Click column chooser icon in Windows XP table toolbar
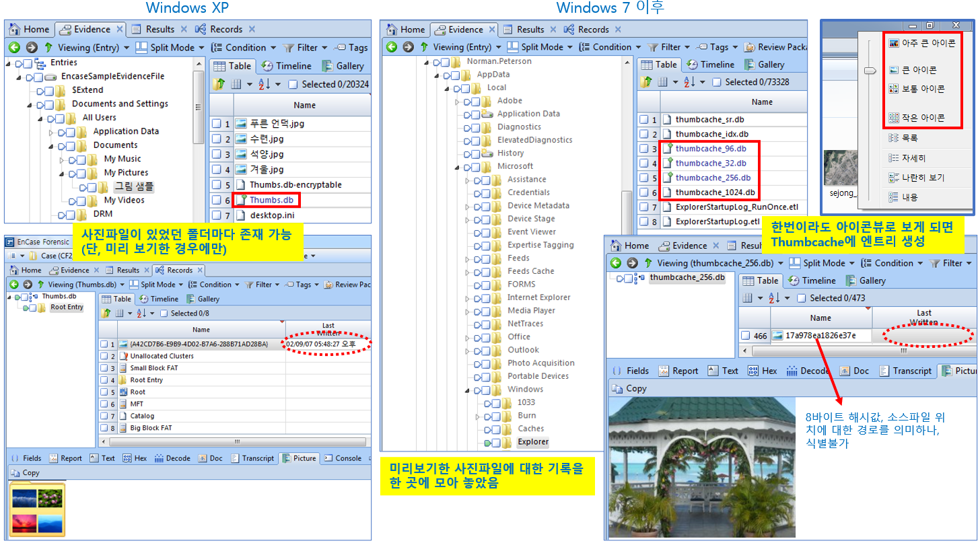Image resolution: width=980 pixels, height=545 pixels. (236, 84)
